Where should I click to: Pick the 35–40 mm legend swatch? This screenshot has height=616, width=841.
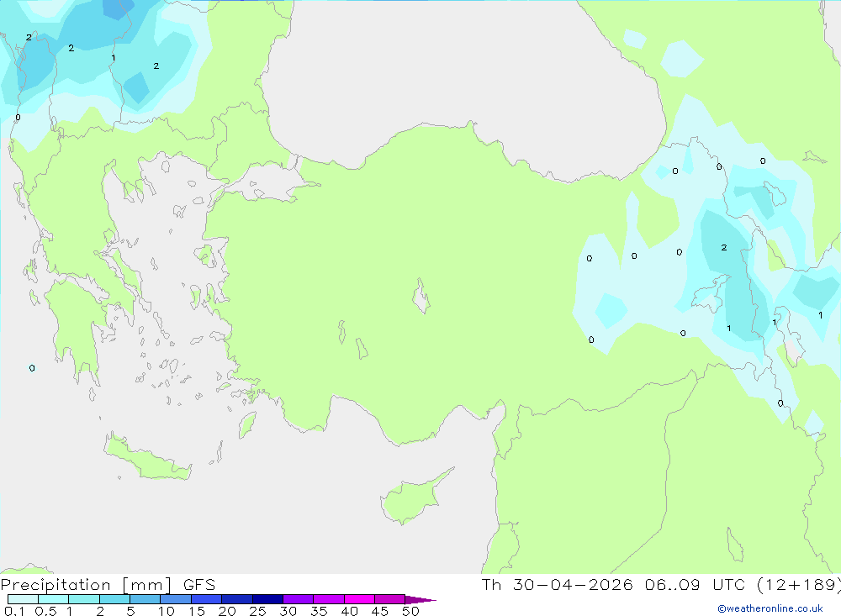point(329,599)
